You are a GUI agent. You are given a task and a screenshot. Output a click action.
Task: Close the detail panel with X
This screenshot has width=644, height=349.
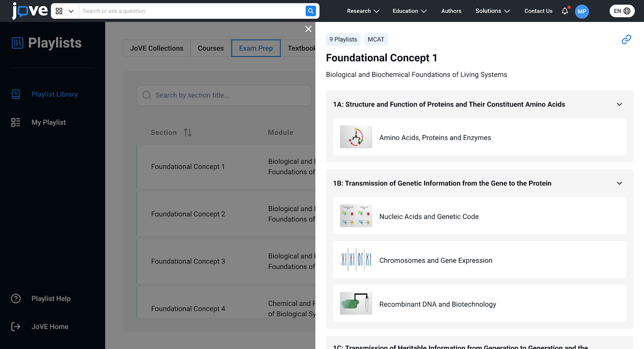pos(308,29)
